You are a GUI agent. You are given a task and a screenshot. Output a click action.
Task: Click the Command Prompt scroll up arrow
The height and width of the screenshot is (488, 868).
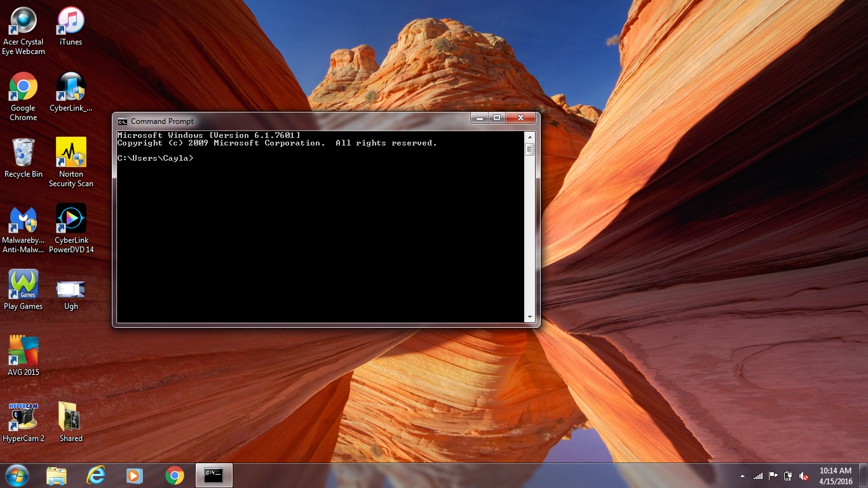(529, 137)
